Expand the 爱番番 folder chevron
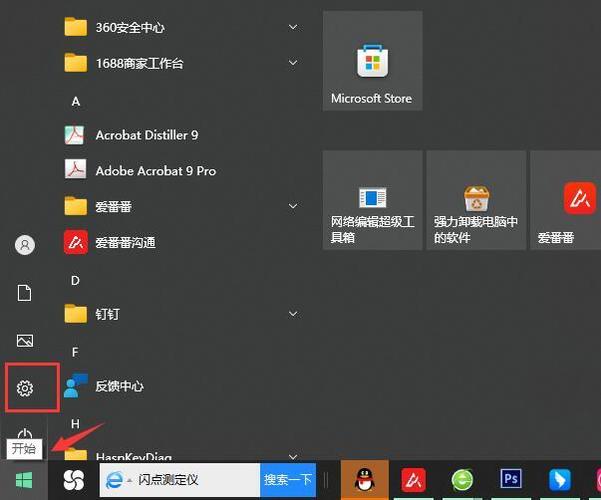Viewport: 601px width, 500px height. [293, 206]
